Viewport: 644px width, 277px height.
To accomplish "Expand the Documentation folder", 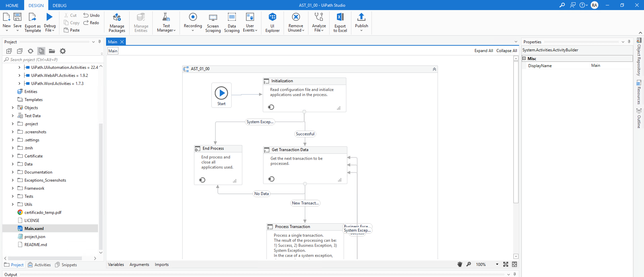I will (x=13, y=172).
